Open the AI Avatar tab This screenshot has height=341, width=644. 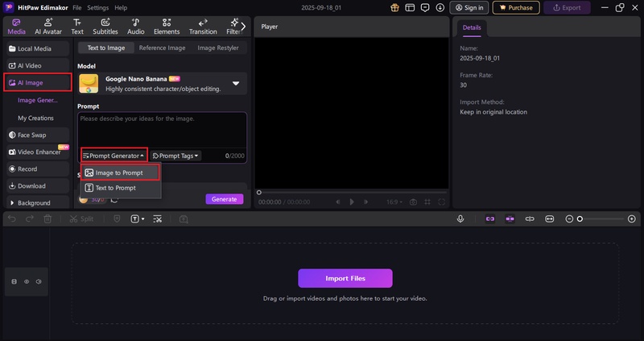click(x=48, y=27)
